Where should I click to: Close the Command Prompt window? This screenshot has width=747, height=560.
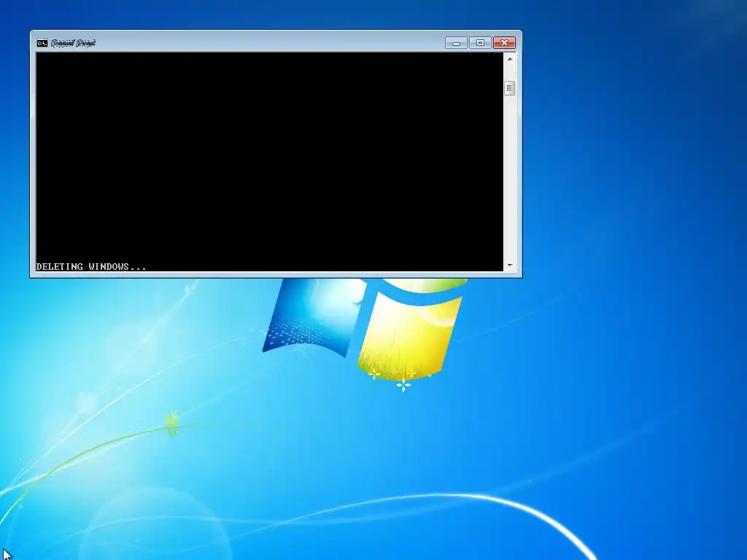[x=505, y=43]
